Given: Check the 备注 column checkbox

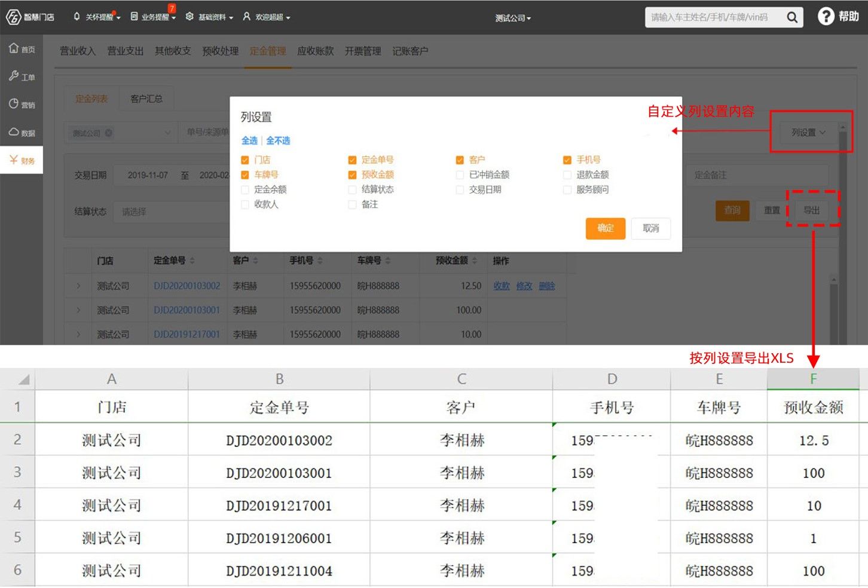Looking at the screenshot, I should point(352,205).
